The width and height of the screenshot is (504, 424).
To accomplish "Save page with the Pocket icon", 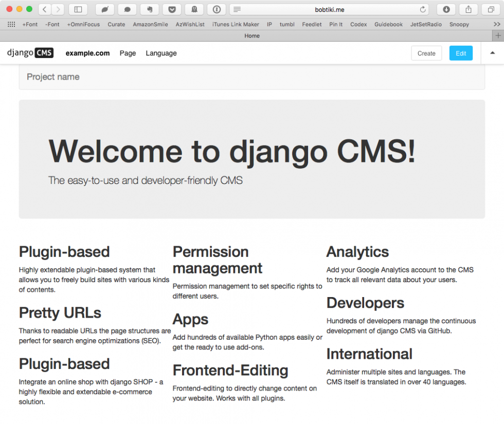I will pyautogui.click(x=172, y=9).
